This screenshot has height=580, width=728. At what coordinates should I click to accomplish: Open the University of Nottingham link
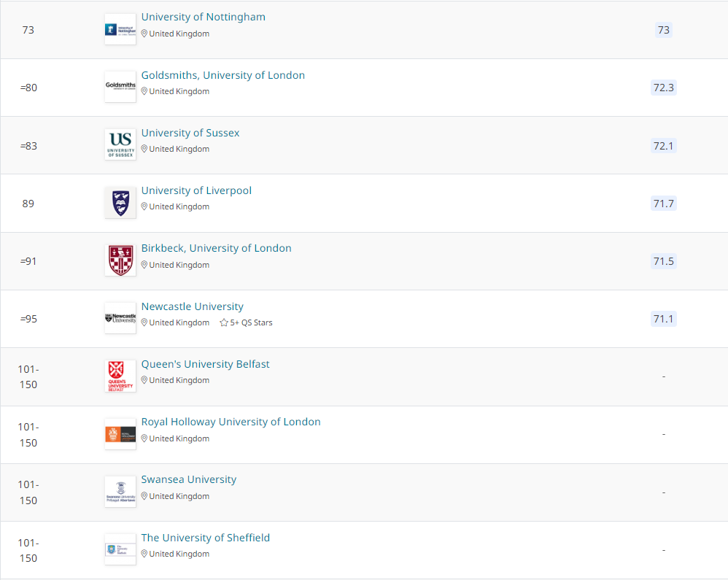pos(204,17)
